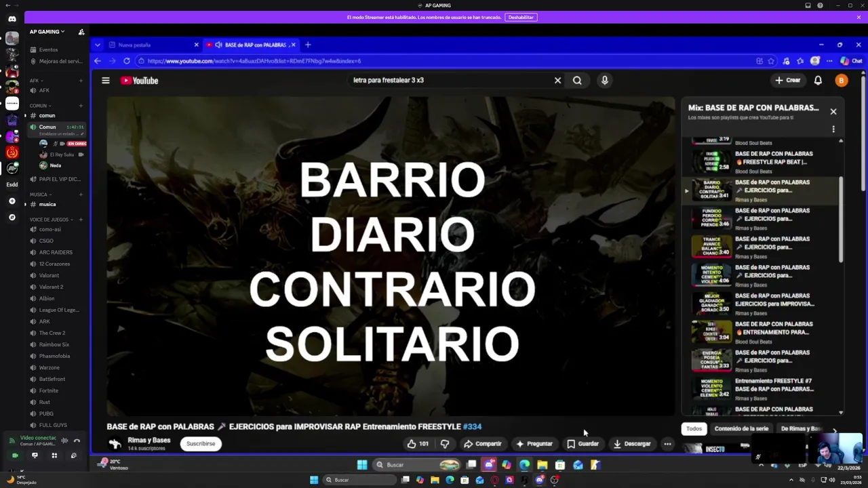
Task: Open Mejoras del servidor in Discord
Action: pyautogui.click(x=56, y=61)
